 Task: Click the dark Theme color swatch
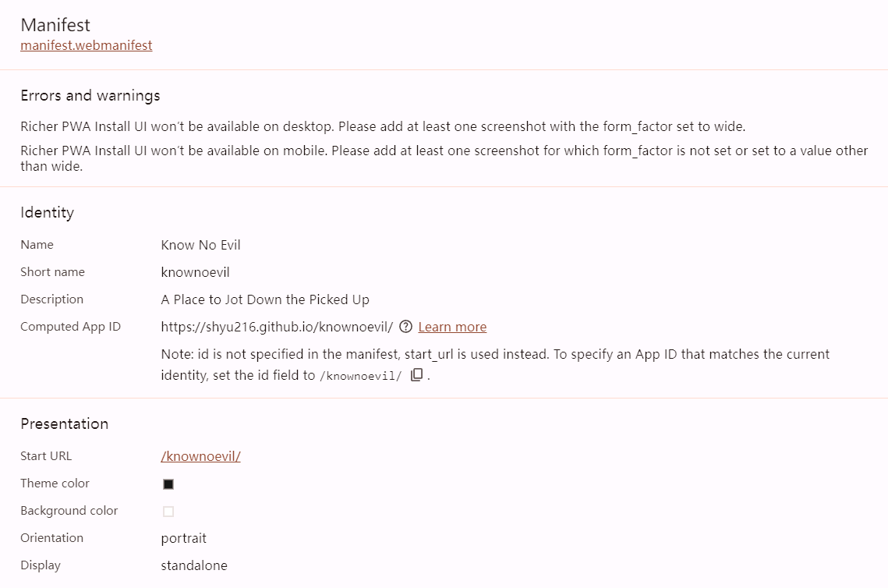click(168, 484)
